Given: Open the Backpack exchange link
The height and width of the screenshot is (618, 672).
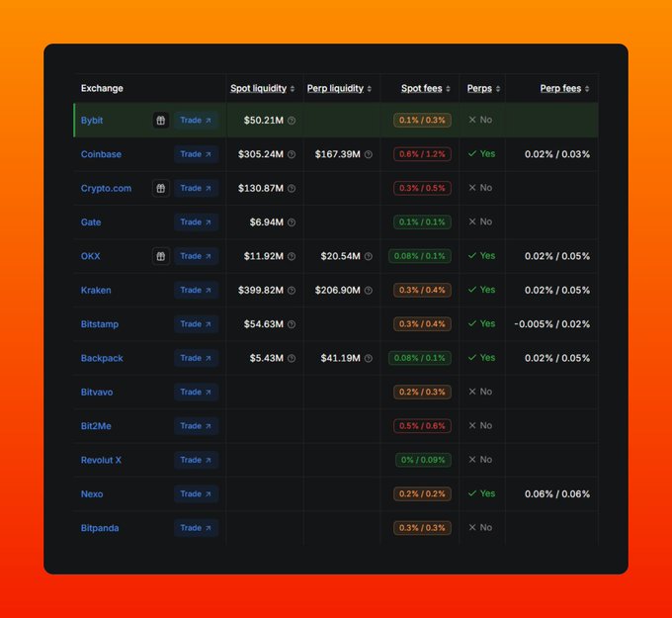Looking at the screenshot, I should pyautogui.click(x=102, y=358).
